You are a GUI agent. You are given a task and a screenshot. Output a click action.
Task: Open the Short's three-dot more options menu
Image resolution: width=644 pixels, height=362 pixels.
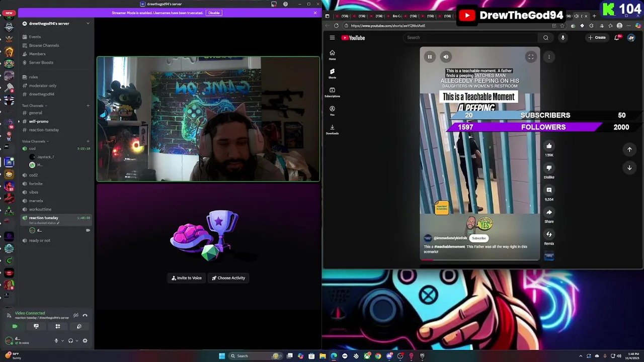tap(549, 57)
